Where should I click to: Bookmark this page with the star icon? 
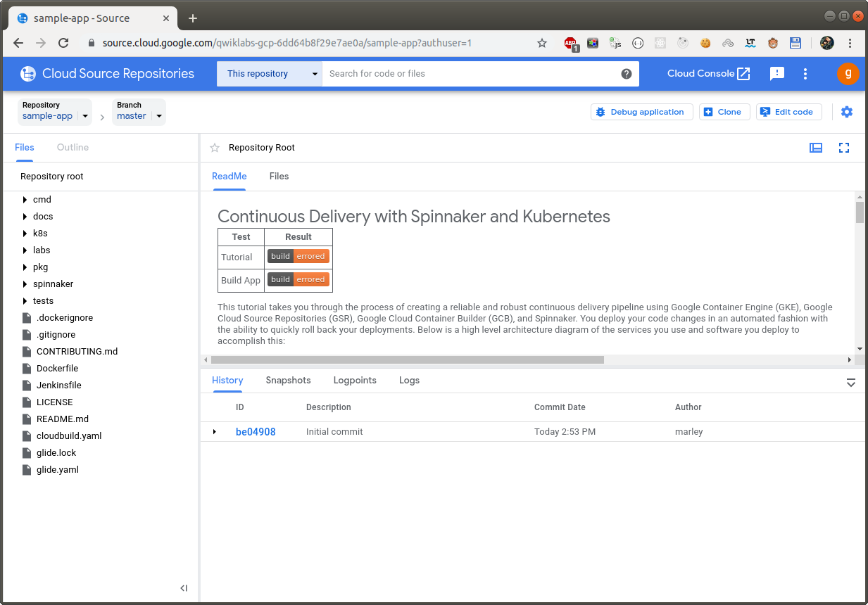(542, 43)
